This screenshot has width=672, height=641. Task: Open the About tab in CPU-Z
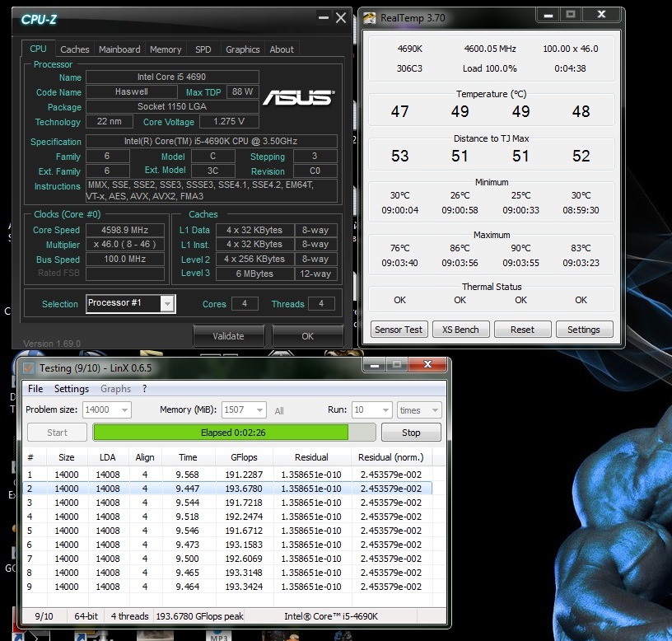282,49
